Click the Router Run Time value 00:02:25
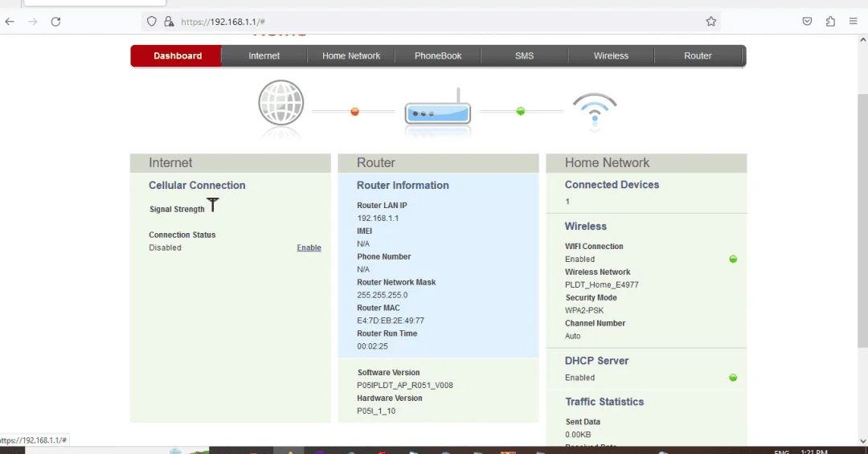This screenshot has width=868, height=454. click(x=372, y=346)
